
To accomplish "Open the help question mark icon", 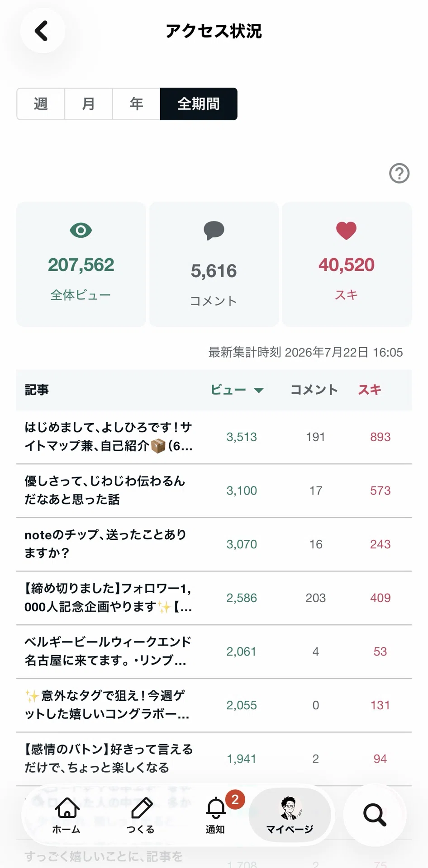I will click(399, 173).
